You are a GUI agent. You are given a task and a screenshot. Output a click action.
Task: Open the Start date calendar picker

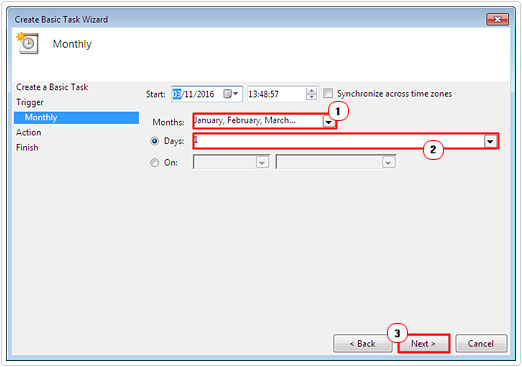coord(230,94)
